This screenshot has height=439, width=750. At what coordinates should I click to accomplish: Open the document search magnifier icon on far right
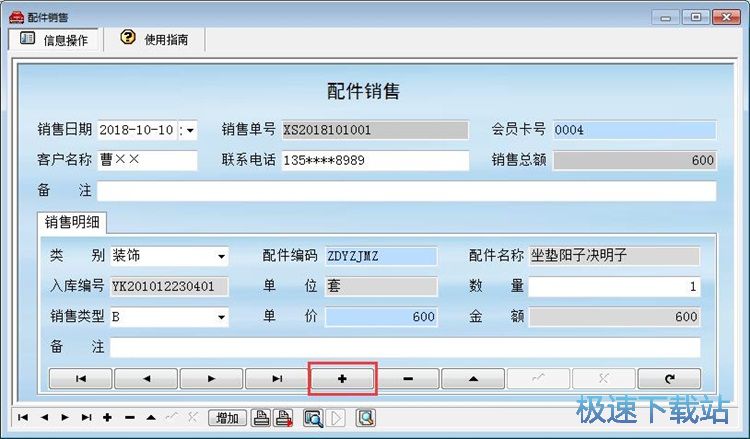click(x=366, y=418)
